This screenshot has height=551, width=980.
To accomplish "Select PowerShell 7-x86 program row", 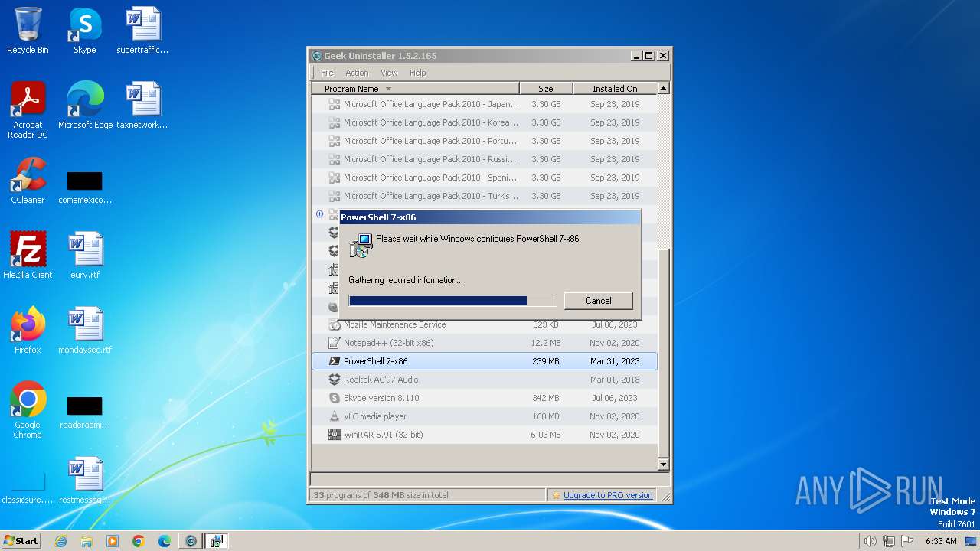I will [484, 361].
